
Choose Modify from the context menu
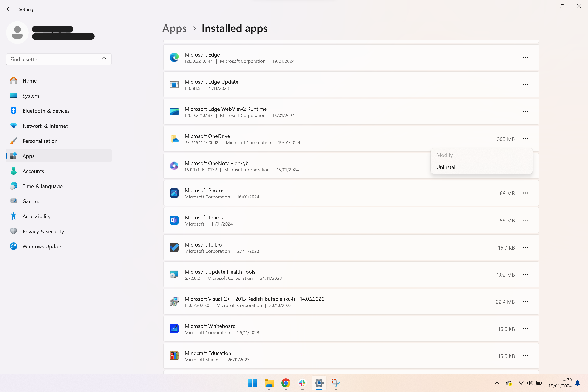click(x=482, y=155)
